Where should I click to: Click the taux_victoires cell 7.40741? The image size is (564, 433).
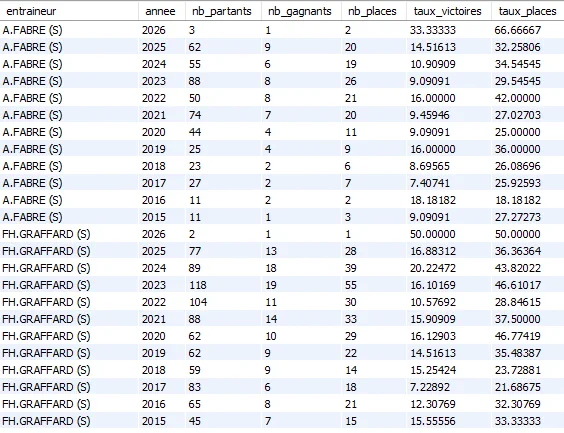click(x=449, y=183)
